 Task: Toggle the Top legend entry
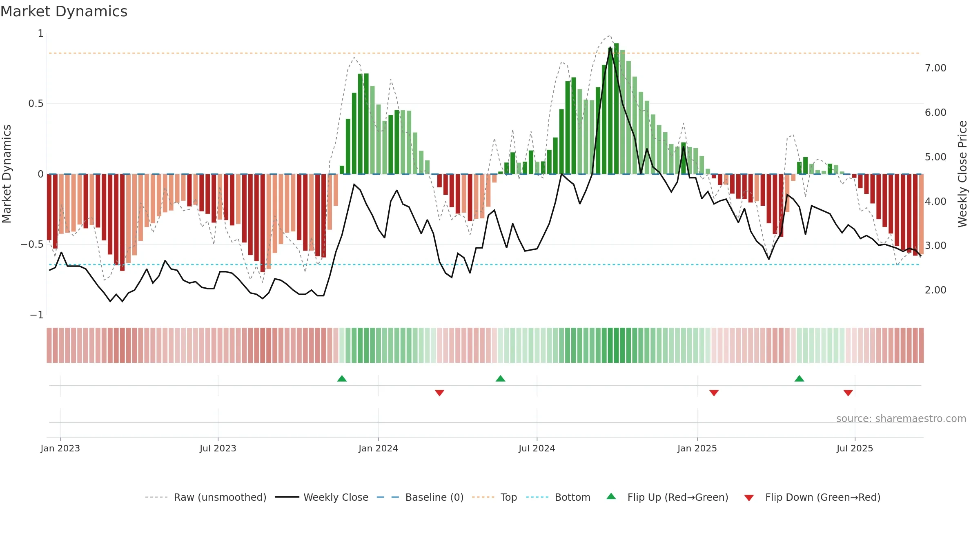[494, 497]
